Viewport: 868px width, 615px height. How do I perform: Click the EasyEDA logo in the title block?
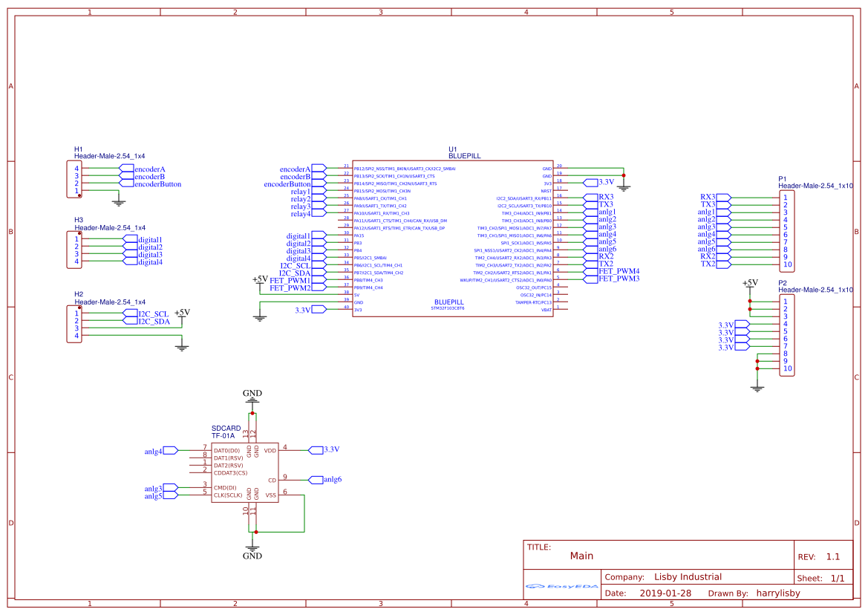(x=562, y=586)
